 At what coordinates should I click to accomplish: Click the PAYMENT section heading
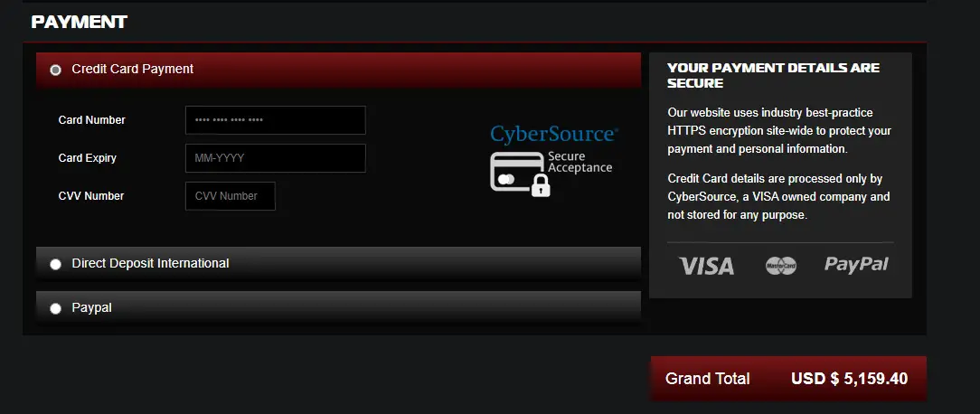point(80,23)
